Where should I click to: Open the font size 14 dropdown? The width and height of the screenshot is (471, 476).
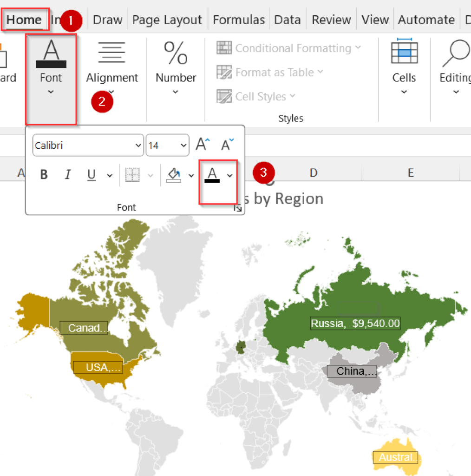(182, 145)
